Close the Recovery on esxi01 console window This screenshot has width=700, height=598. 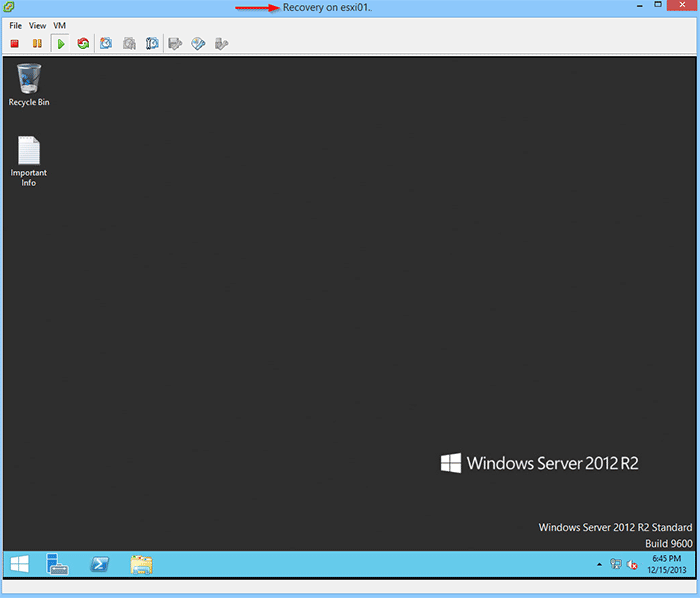[x=682, y=5]
